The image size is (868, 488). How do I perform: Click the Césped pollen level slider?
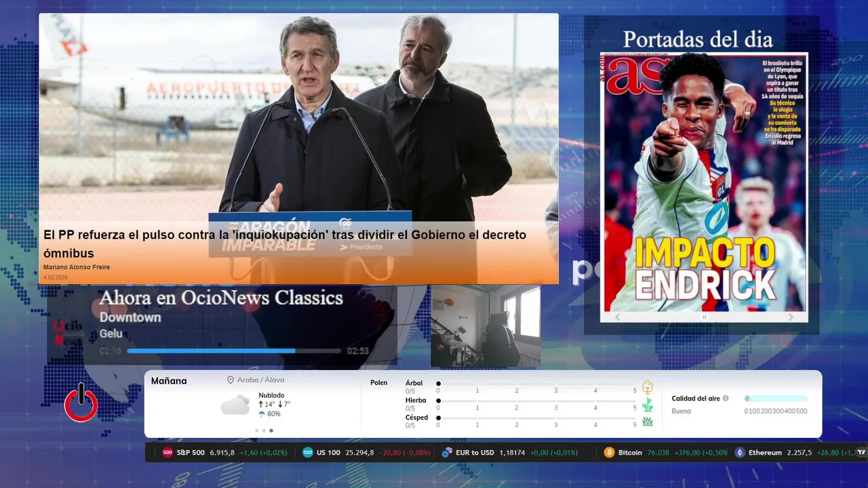(x=536, y=418)
